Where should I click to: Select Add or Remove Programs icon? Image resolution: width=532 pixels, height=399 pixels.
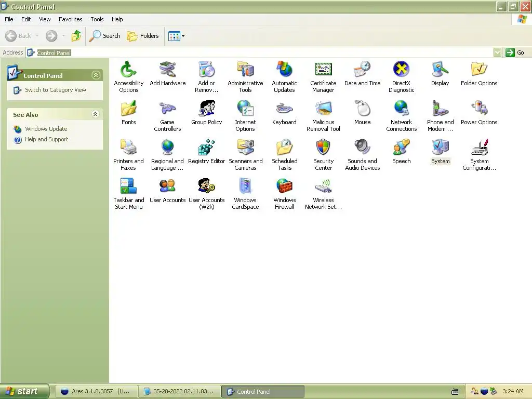206,77
